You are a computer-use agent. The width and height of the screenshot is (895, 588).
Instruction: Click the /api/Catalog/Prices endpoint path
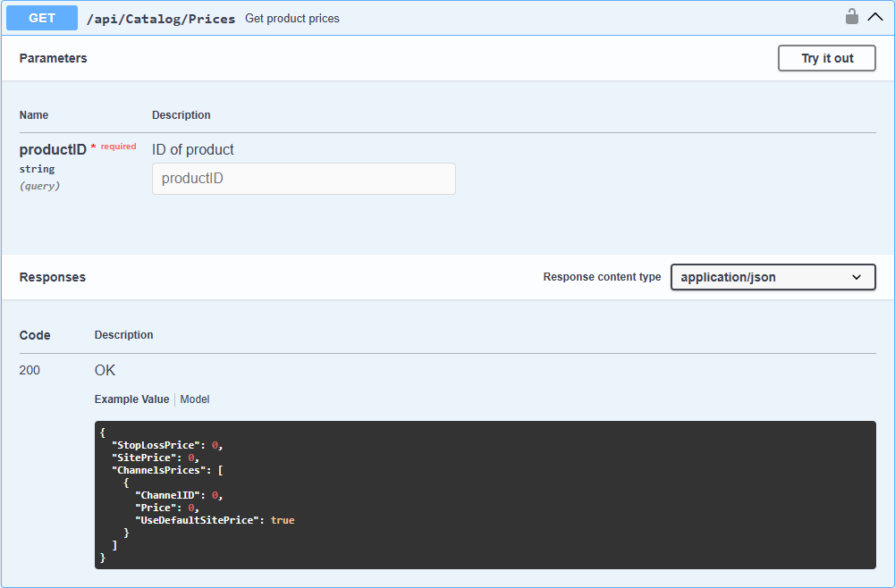click(161, 19)
